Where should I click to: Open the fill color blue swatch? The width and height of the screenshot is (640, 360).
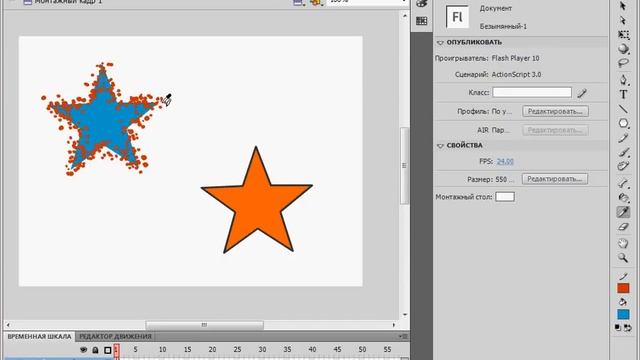[x=623, y=314]
